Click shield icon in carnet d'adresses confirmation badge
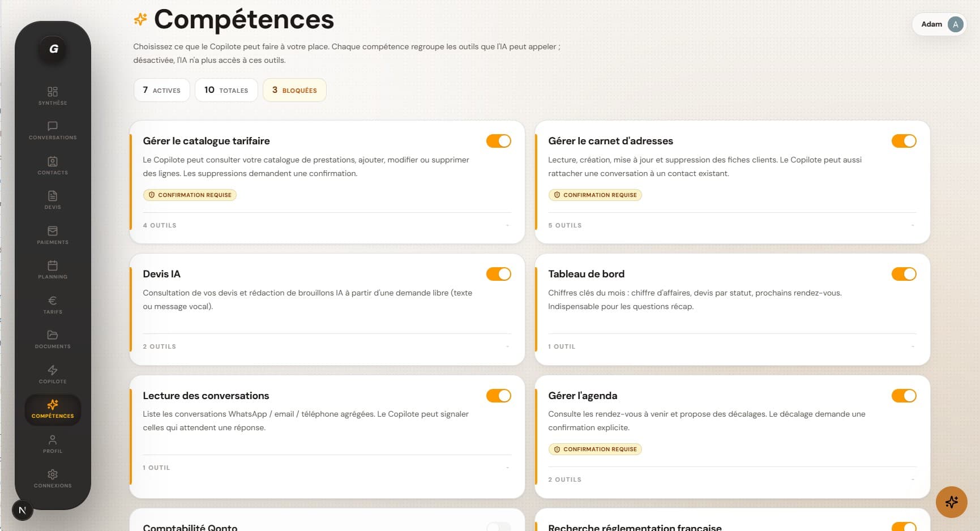The image size is (980, 531). click(557, 195)
